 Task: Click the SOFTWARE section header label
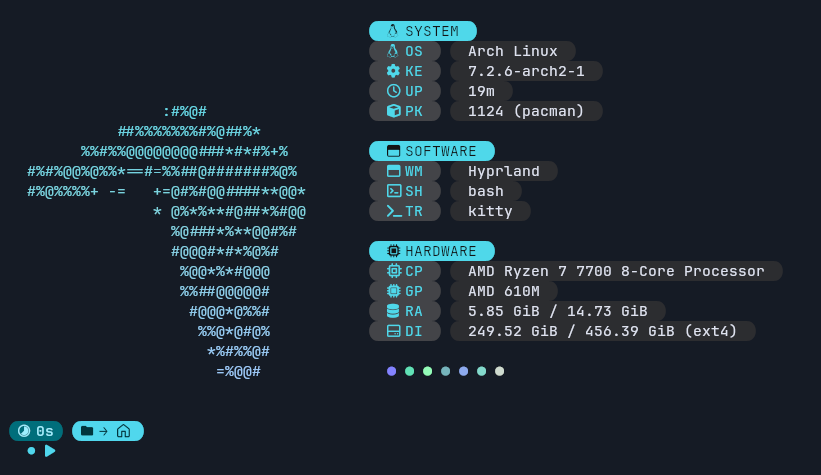pos(441,151)
